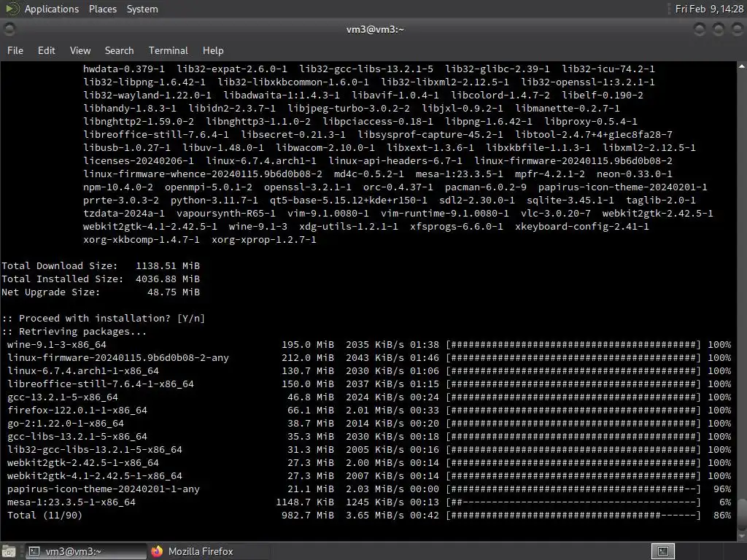The width and height of the screenshot is (747, 560).
Task: Click the window menu button left of the title
Action: point(9,29)
